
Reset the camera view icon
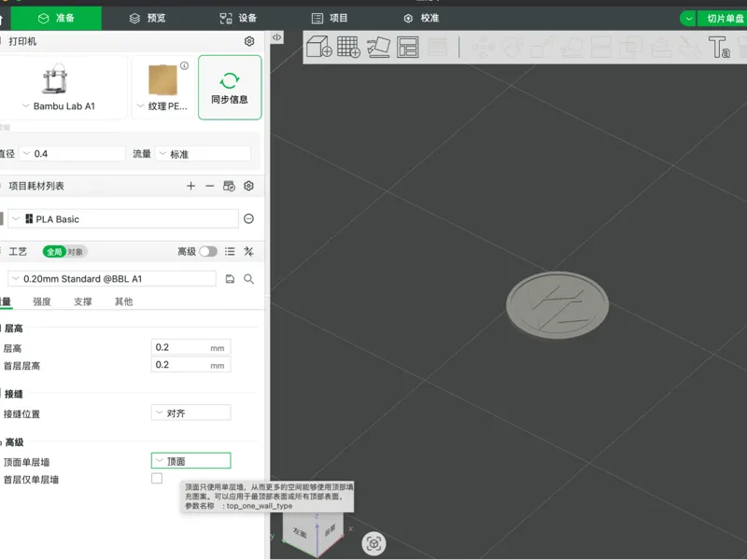pos(374,543)
